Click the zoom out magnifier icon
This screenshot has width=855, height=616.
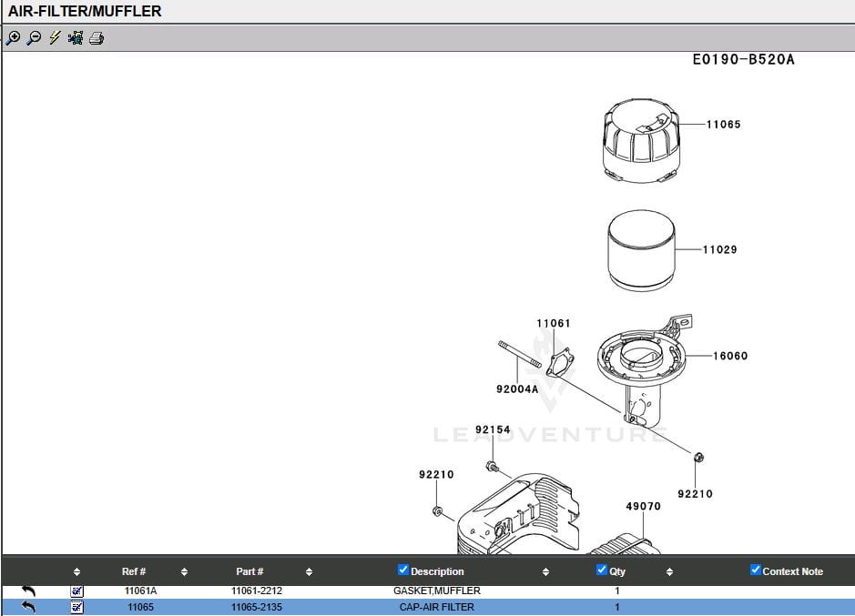point(34,38)
